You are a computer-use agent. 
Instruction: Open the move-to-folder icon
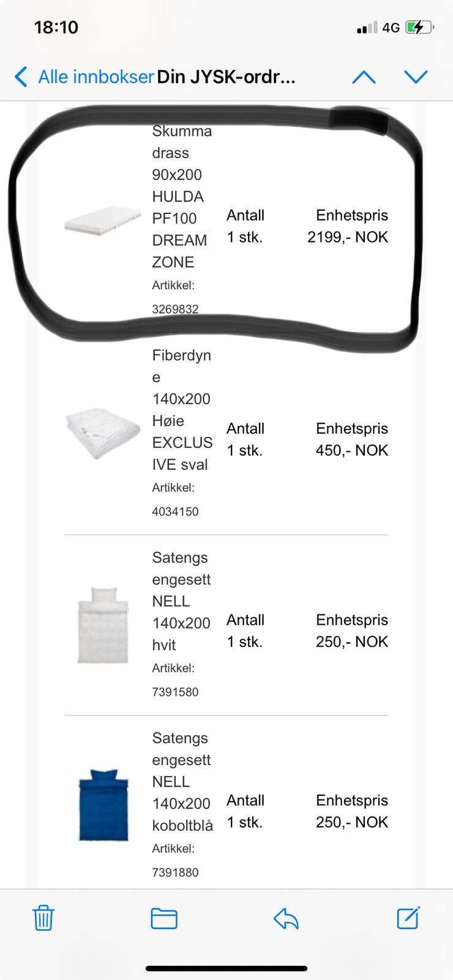[x=164, y=919]
